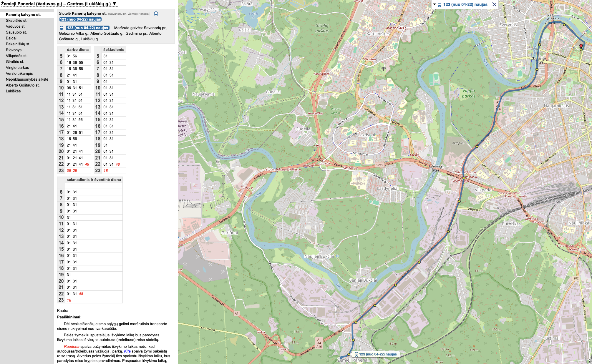
Task: Select Skapiškio st. stop in list
Action: (x=16, y=20)
